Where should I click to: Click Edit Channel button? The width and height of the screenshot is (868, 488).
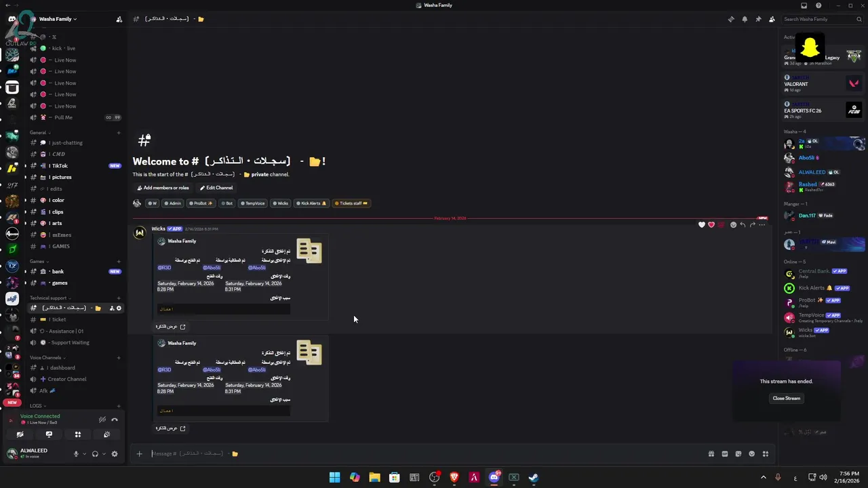pos(216,188)
